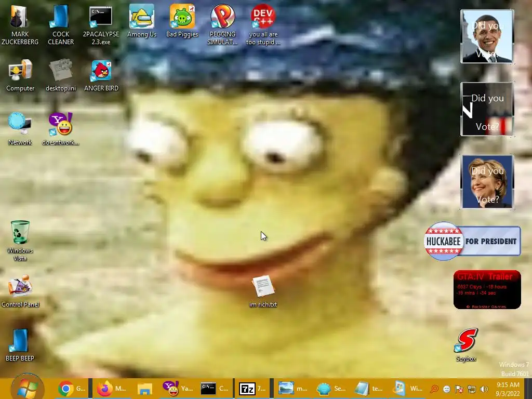Select the Bad Piggies shortcut
This screenshot has width=532, height=399.
(182, 21)
